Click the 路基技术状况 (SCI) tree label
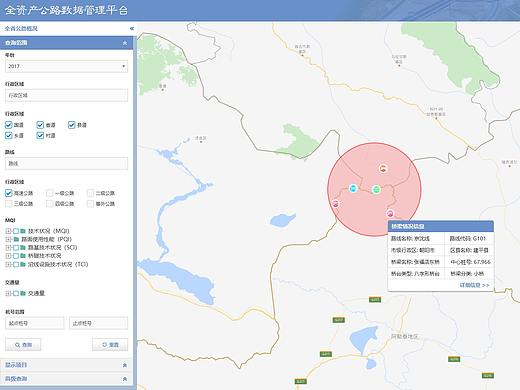This screenshot has width=520, height=390. [53, 248]
